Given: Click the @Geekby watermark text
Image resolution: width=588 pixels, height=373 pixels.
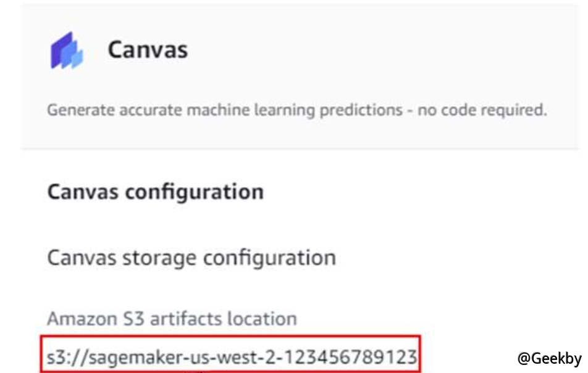Looking at the screenshot, I should [549, 358].
